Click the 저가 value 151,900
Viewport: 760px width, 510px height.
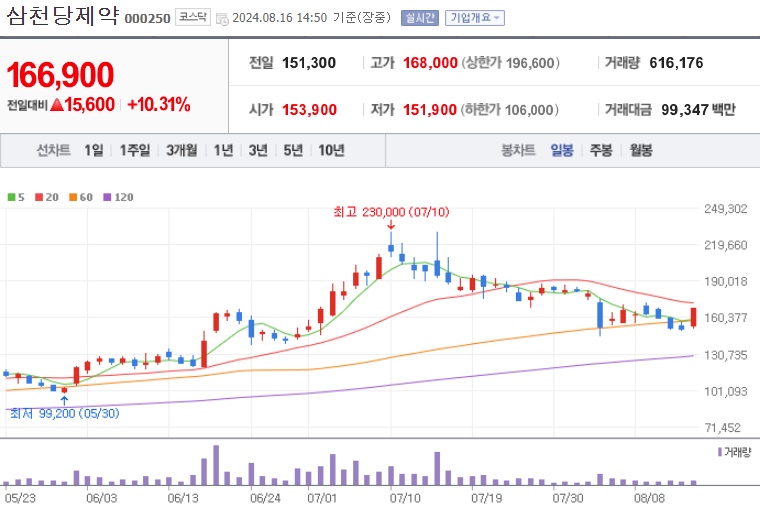tap(430, 110)
